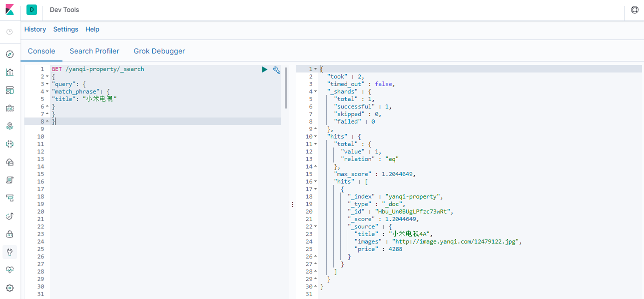Switch to the Search Profiler tab
This screenshot has height=299, width=644.
(94, 51)
